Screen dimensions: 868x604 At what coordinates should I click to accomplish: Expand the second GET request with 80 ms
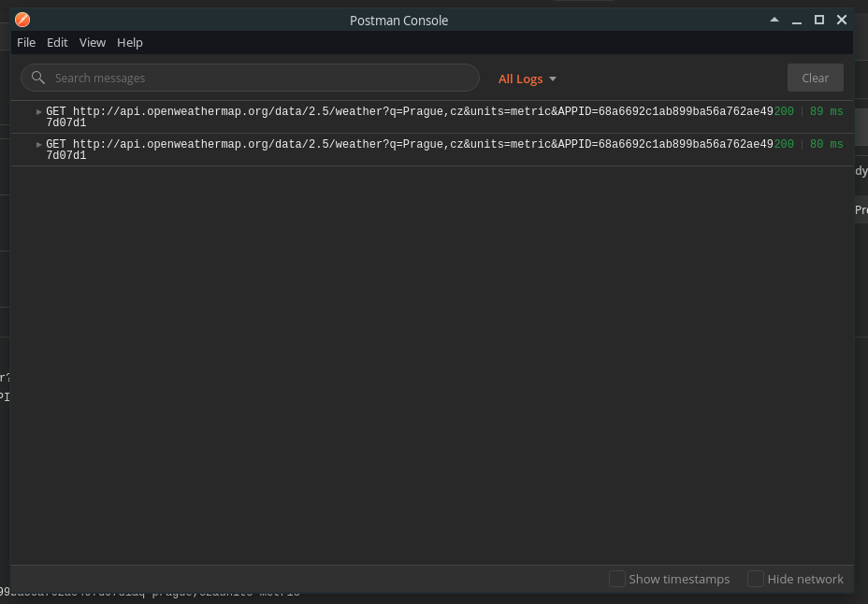click(38, 144)
